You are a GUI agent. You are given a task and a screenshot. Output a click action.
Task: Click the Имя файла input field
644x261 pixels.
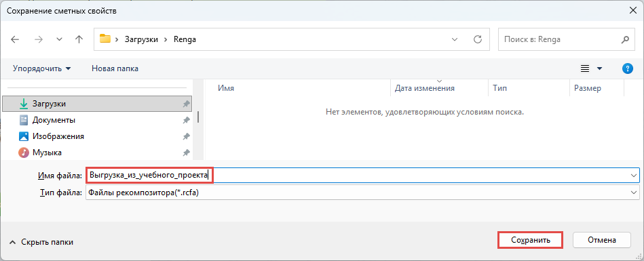tap(362, 175)
